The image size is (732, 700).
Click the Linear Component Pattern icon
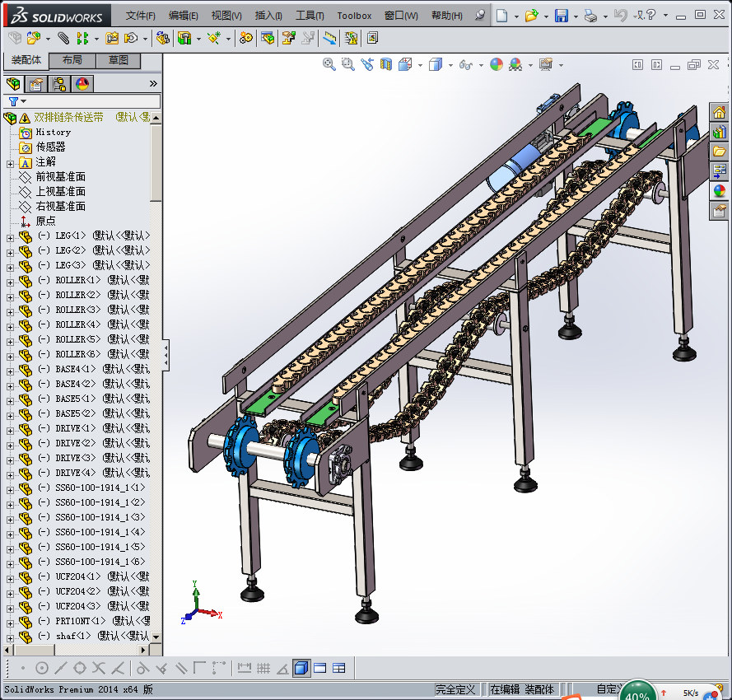82,38
